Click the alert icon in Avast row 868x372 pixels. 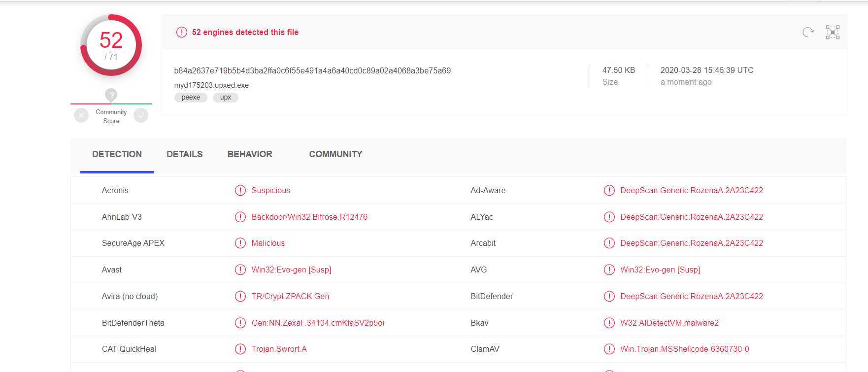point(240,270)
